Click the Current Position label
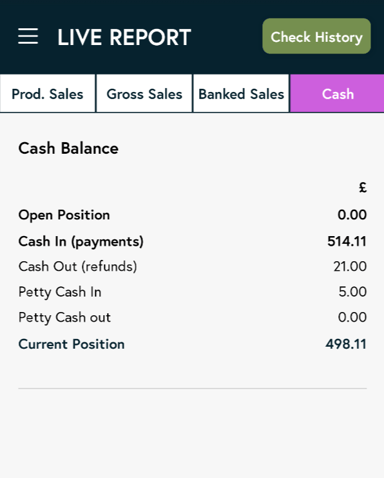 [x=71, y=344]
